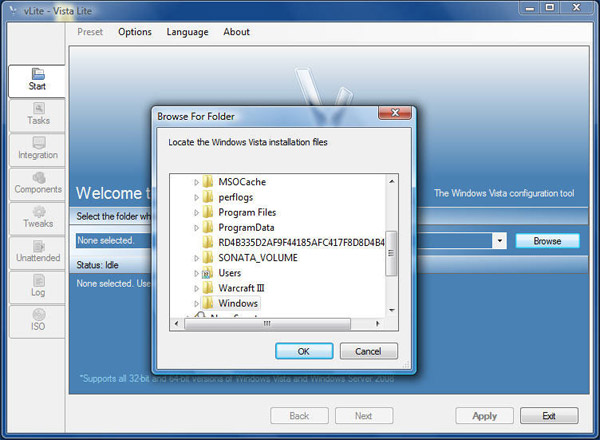This screenshot has height=440, width=600.
Task: Click the Browse button in vLite
Action: point(547,241)
